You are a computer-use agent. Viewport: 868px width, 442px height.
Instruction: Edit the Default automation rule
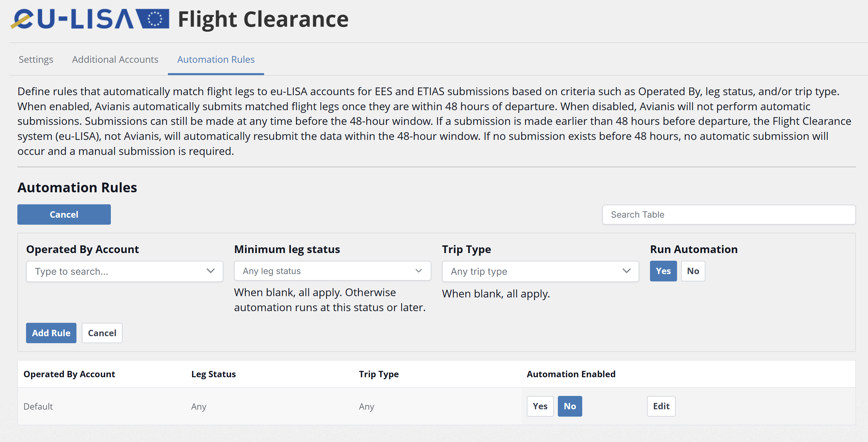click(661, 406)
